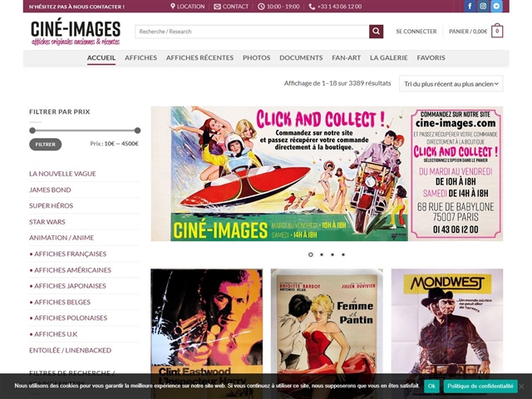
Task: Open the Affiches menu item
Action: pos(140,57)
